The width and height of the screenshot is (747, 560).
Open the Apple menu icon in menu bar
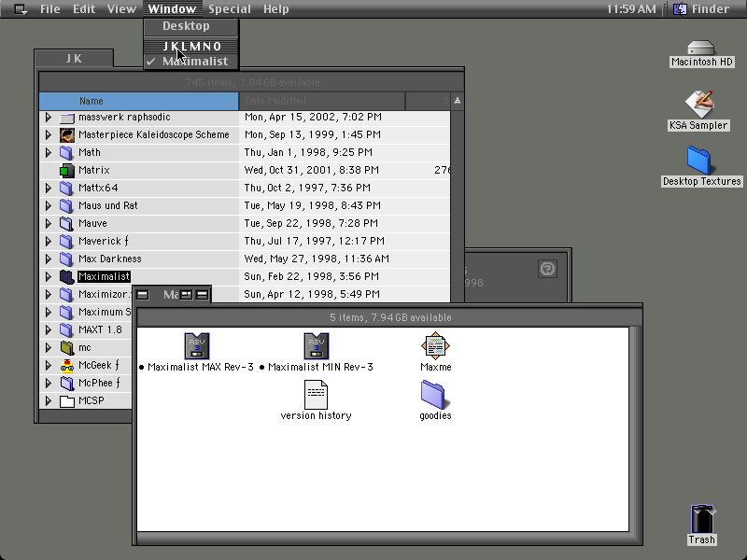21,9
